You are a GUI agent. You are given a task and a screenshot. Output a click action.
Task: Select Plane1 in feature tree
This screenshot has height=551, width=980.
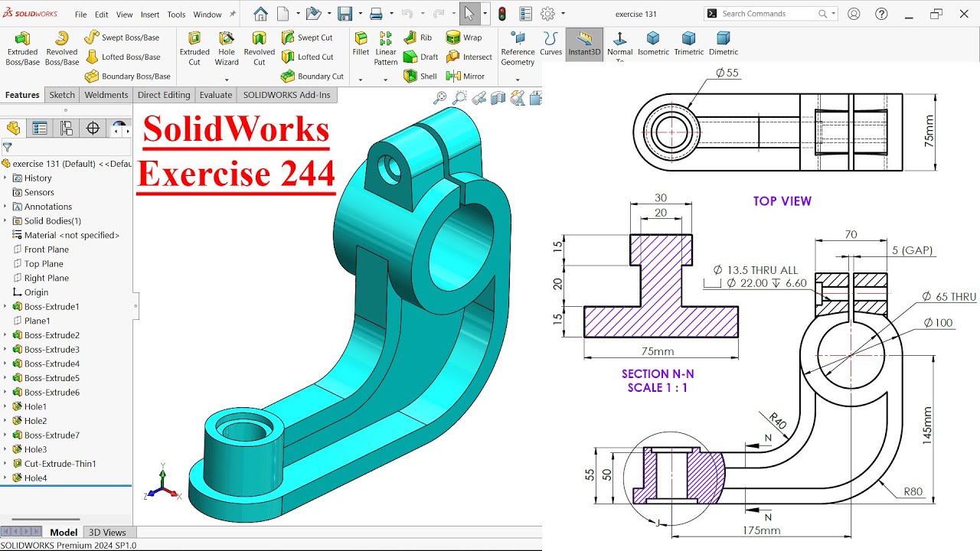[37, 321]
